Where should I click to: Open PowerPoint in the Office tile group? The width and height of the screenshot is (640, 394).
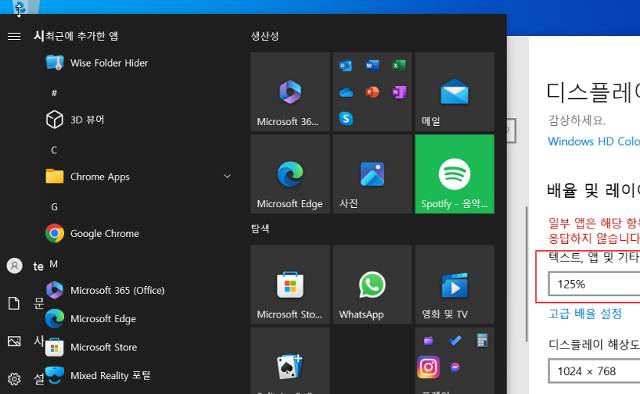coord(372,92)
